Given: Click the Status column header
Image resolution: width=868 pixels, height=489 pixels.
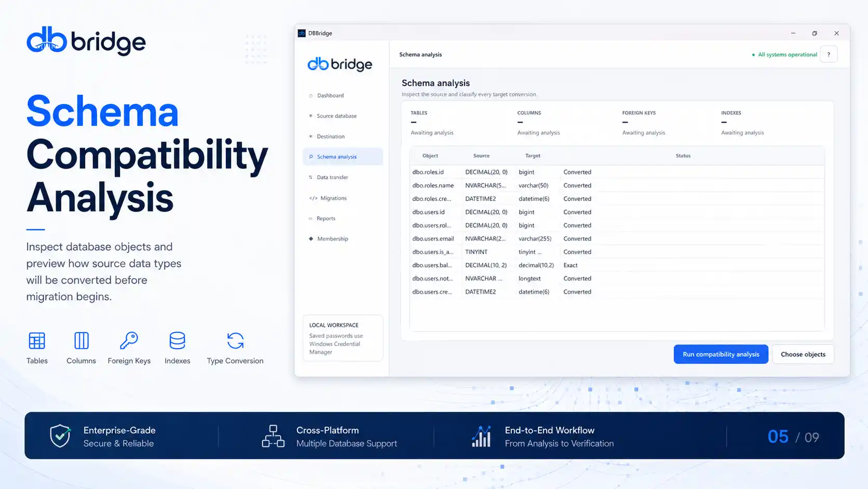Looking at the screenshot, I should pyautogui.click(x=683, y=156).
